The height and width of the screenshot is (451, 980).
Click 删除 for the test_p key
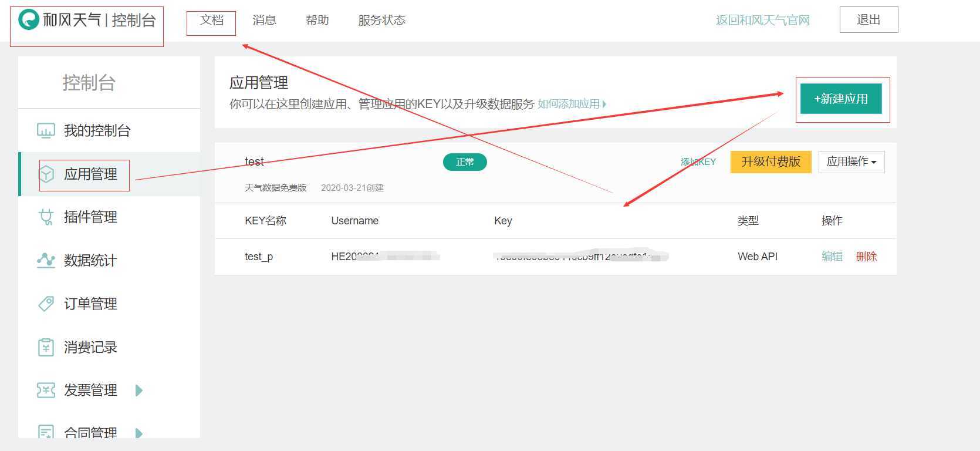click(x=866, y=257)
